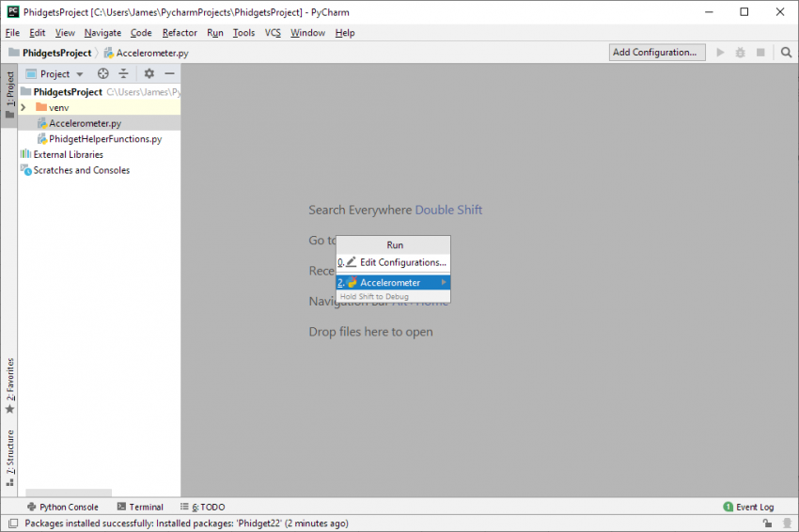Hide the Project panel with minus icon

point(170,74)
